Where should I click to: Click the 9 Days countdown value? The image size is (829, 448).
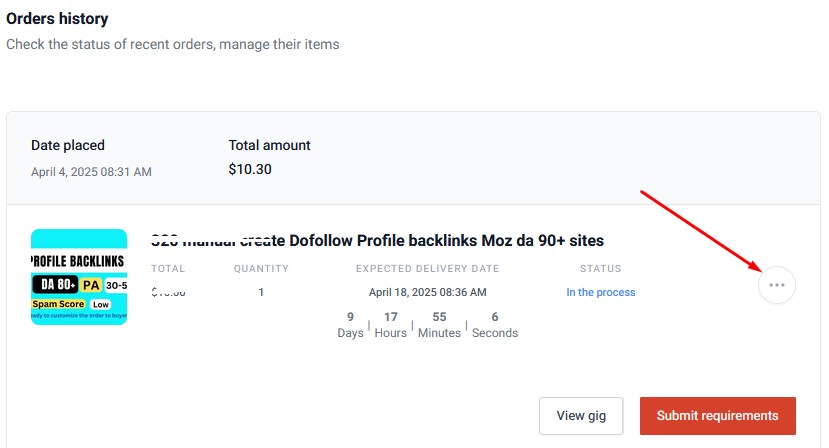351,325
